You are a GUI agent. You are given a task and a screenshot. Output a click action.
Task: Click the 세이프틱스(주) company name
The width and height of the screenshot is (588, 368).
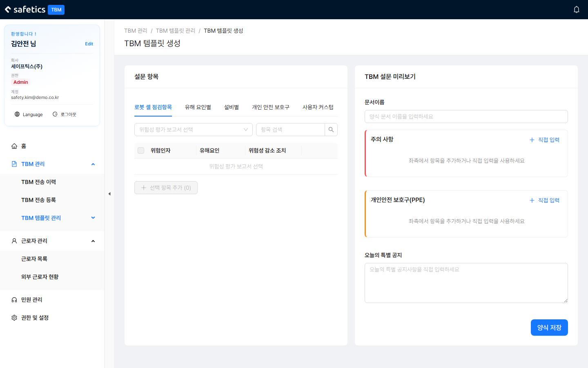point(27,66)
